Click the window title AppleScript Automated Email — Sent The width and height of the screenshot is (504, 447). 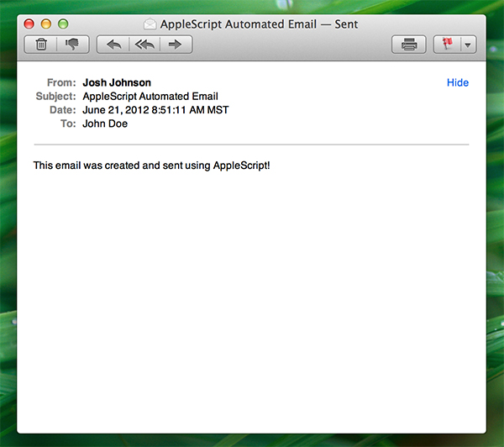(259, 24)
